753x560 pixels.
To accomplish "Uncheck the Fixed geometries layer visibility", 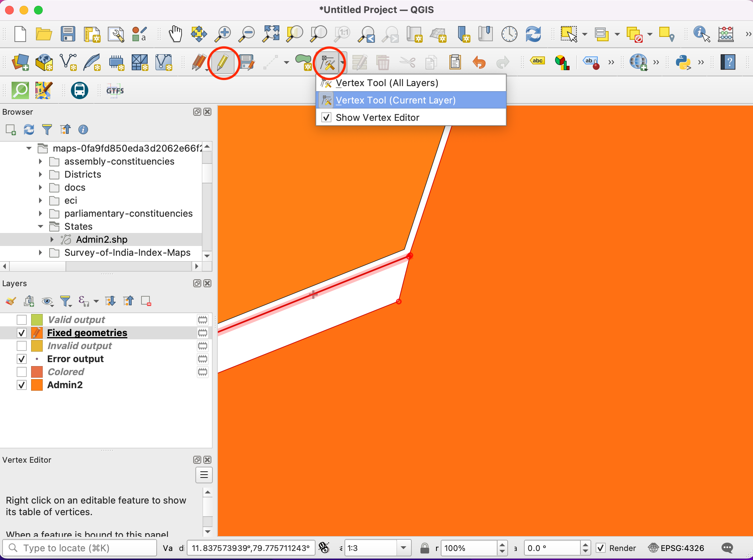I will coord(22,333).
